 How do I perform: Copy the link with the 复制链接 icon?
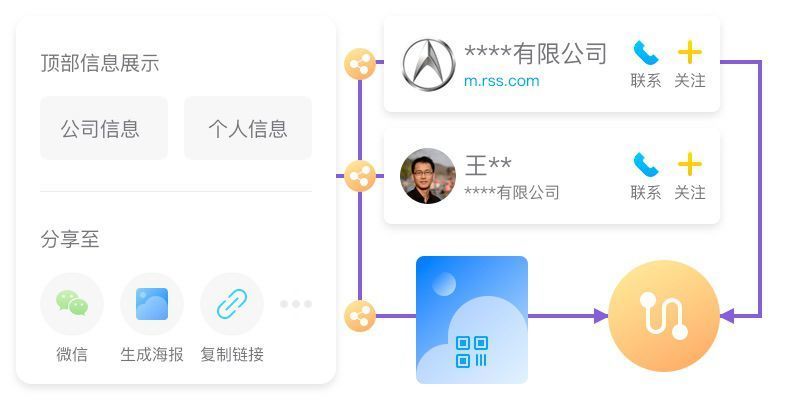click(232, 304)
